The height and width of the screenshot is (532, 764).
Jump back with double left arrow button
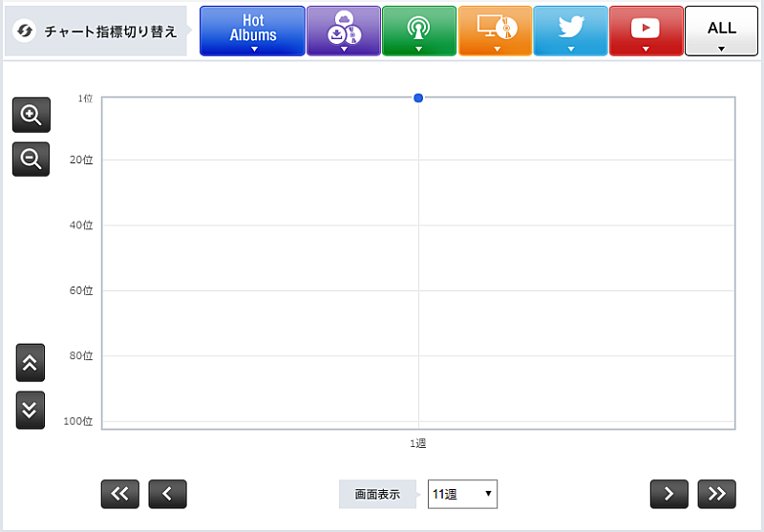[120, 494]
